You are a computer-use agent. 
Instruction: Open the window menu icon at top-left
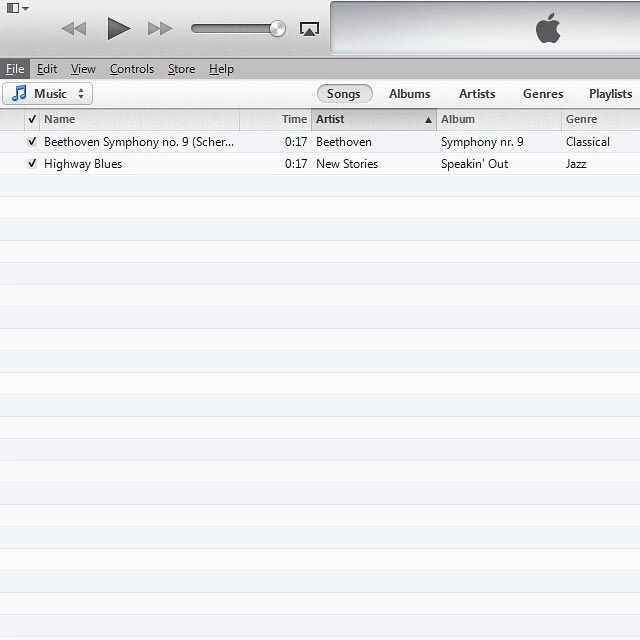point(17,8)
